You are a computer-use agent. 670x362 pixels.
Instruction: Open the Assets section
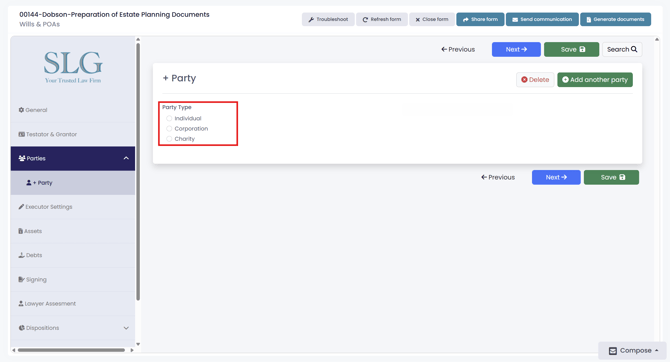point(73,231)
